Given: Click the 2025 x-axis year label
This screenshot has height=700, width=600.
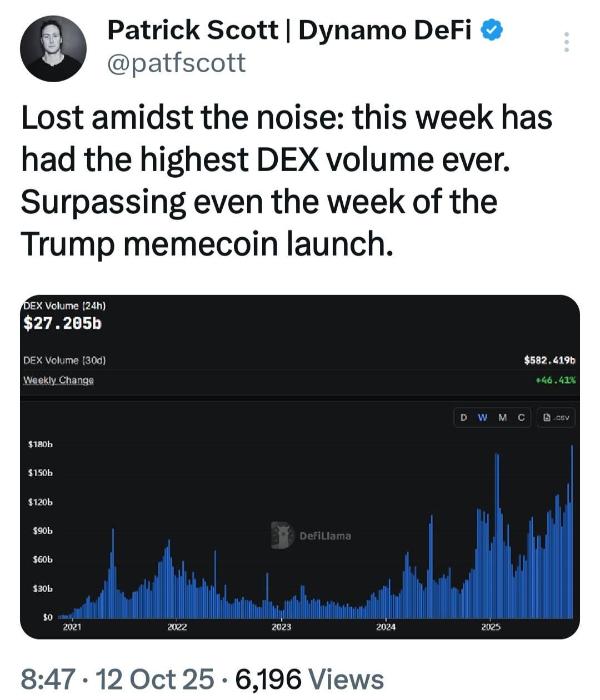Looking at the screenshot, I should coord(491,627).
